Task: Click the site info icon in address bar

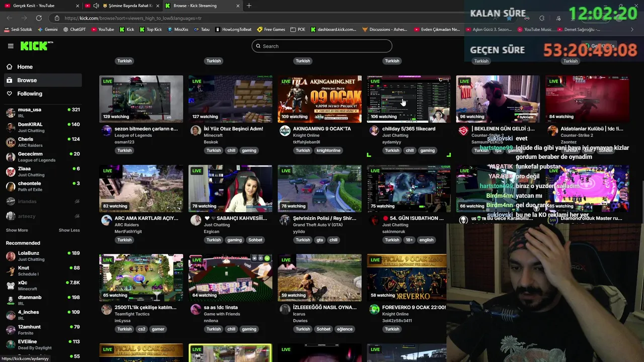Action: (x=57, y=18)
